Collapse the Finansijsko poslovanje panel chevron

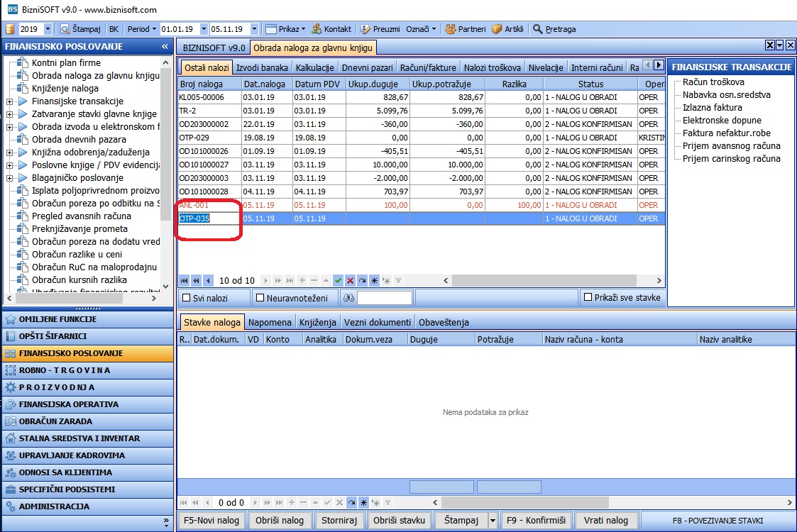pos(165,46)
